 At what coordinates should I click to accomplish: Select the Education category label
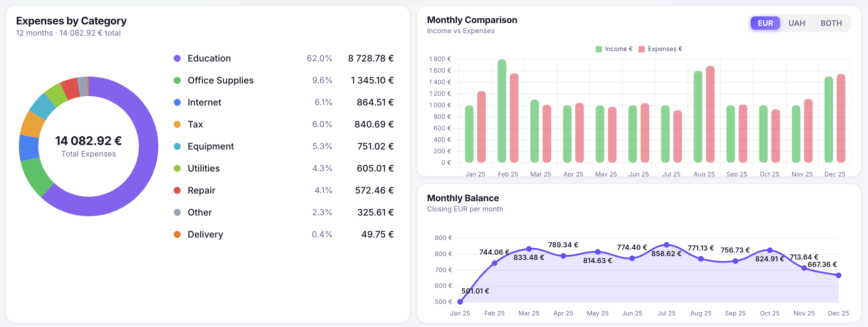(x=209, y=58)
